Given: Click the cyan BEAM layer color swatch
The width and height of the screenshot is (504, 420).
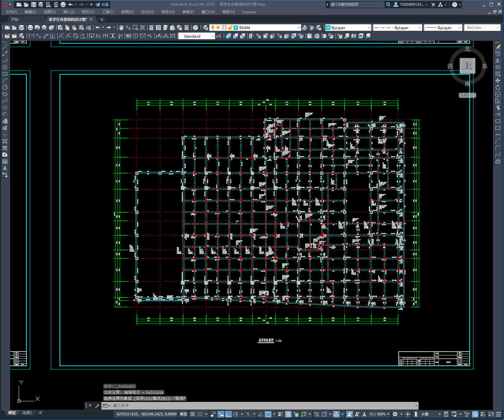Looking at the screenshot, I should click(x=236, y=28).
